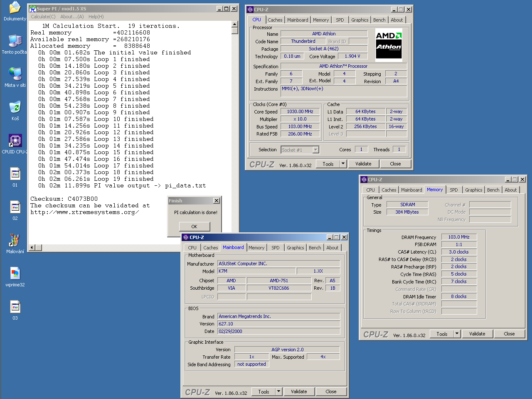
Task: Open the Help(H) menu in Super PI
Action: pos(96,17)
